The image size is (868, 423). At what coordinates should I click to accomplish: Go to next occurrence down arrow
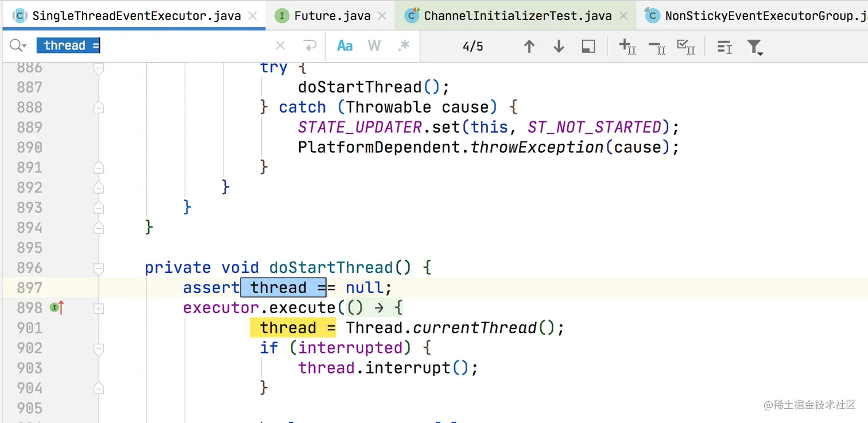[x=559, y=47]
